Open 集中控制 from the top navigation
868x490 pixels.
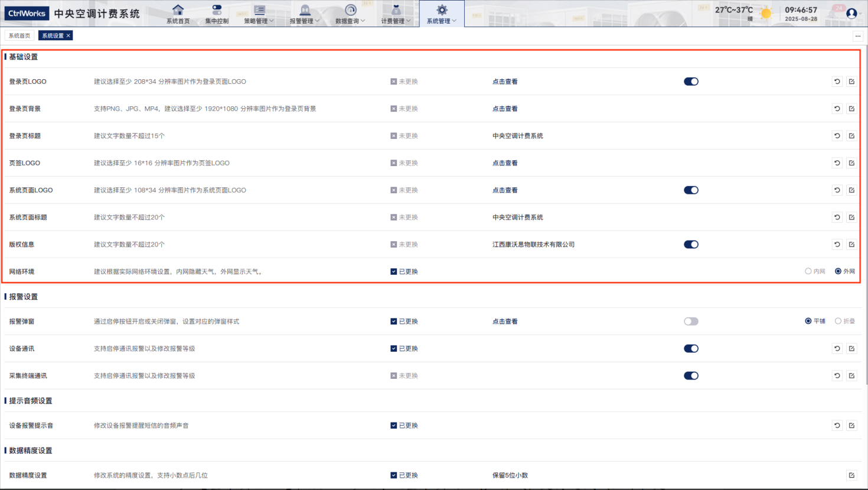coord(217,14)
